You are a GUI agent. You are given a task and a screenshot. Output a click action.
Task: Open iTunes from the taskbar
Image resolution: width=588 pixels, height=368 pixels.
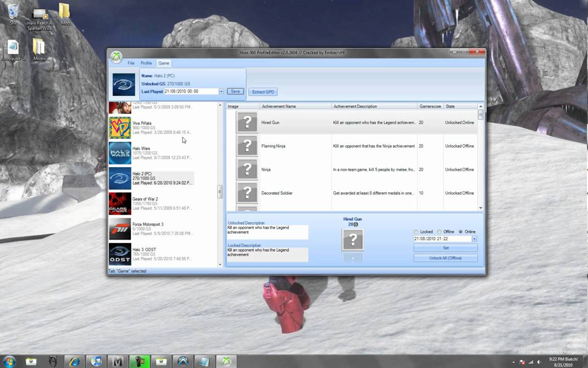(x=96, y=362)
